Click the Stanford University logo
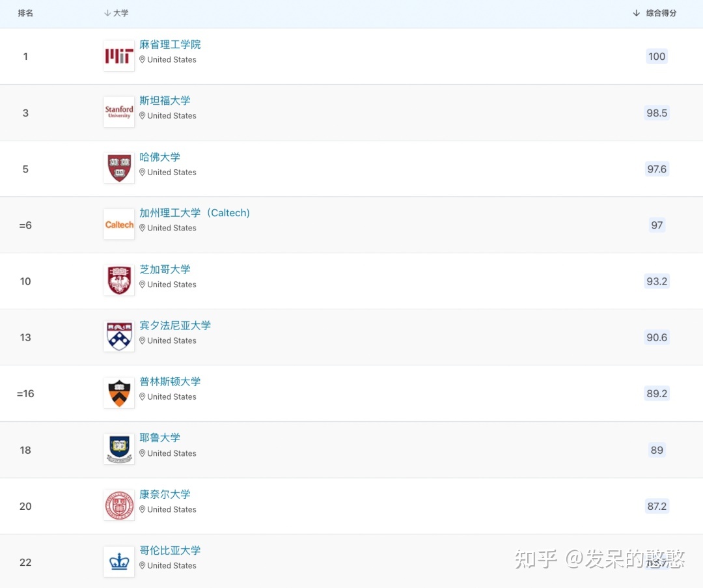 tap(119, 112)
